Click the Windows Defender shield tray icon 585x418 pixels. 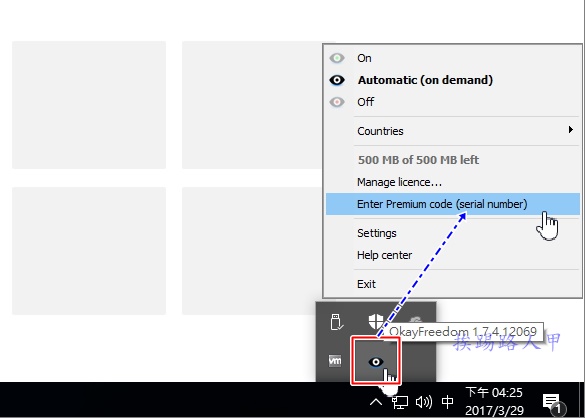(376, 321)
